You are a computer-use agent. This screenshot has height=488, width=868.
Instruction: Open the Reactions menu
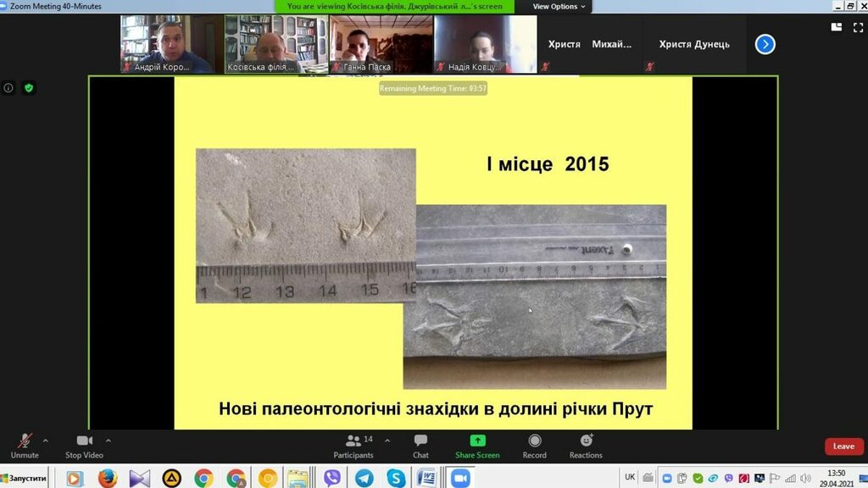(x=586, y=445)
